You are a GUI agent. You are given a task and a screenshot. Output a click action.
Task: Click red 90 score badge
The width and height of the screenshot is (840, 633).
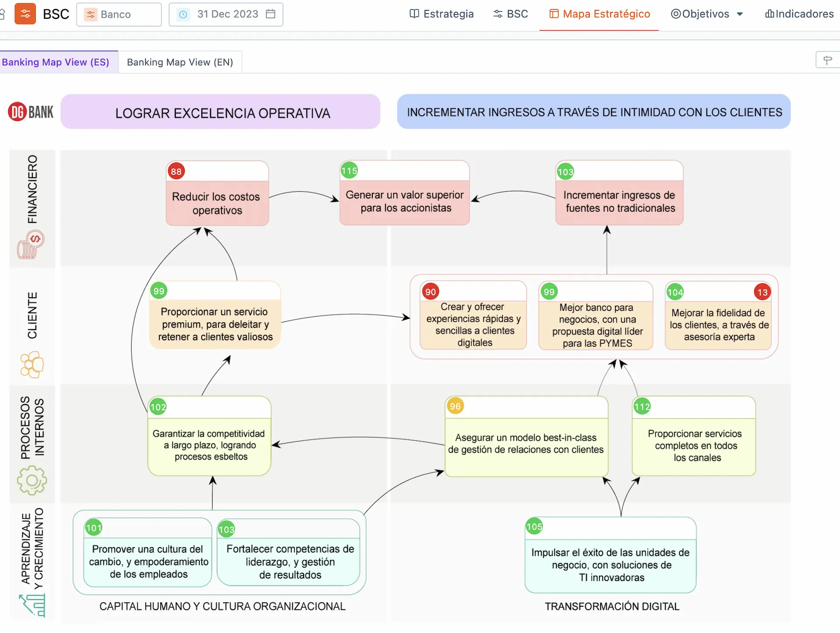coord(430,292)
